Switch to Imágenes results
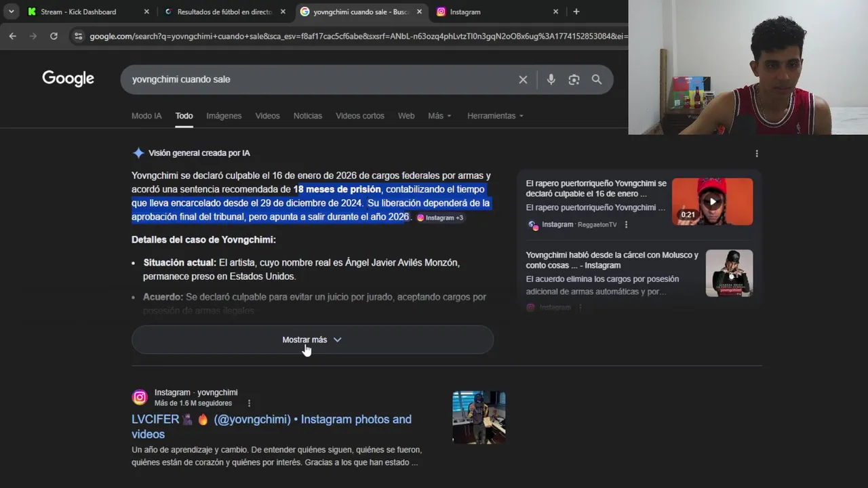The height and width of the screenshot is (488, 868). click(224, 116)
